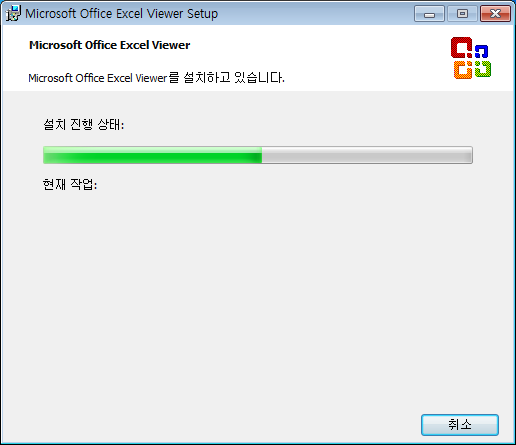516x445 pixels.
Task: Click the empty gray installer body area
Action: click(x=258, y=293)
